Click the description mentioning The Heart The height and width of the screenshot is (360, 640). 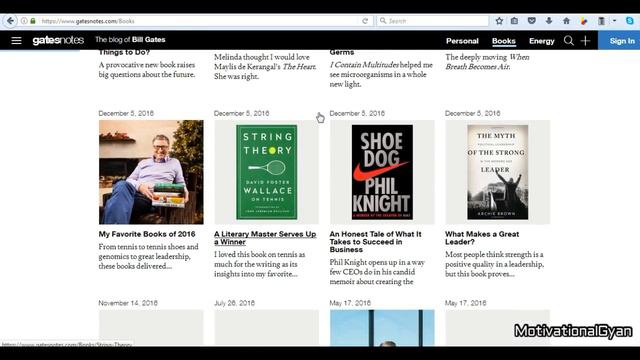pyautogui.click(x=265, y=67)
